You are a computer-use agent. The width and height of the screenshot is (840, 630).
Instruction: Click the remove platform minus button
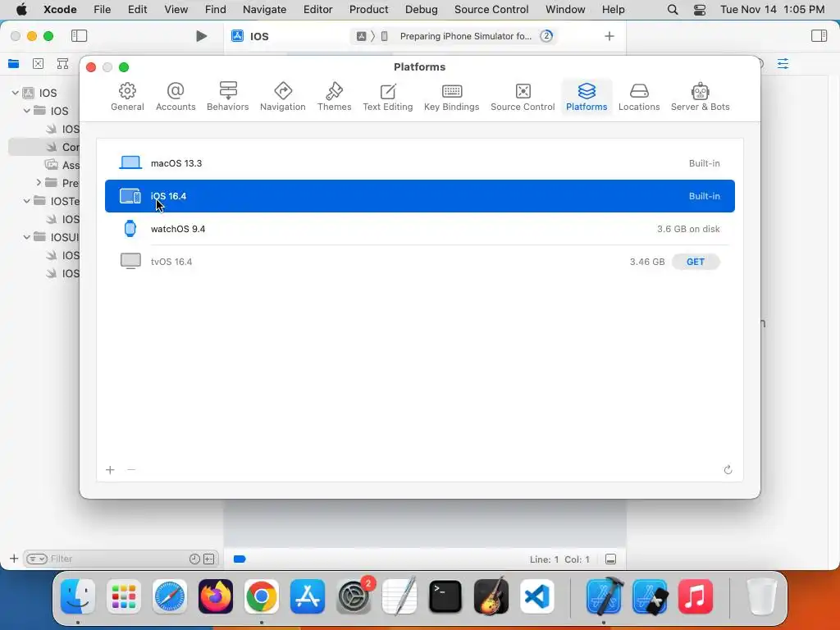(x=131, y=470)
